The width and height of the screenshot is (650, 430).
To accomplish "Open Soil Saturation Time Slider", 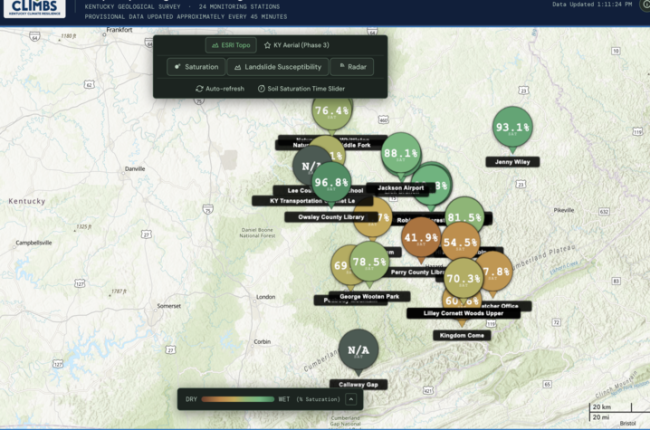I will click(x=301, y=89).
